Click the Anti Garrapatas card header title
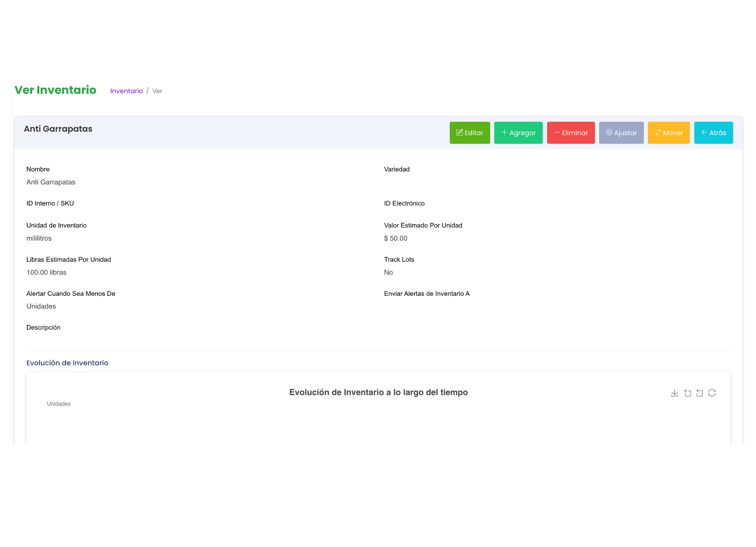 pos(58,129)
